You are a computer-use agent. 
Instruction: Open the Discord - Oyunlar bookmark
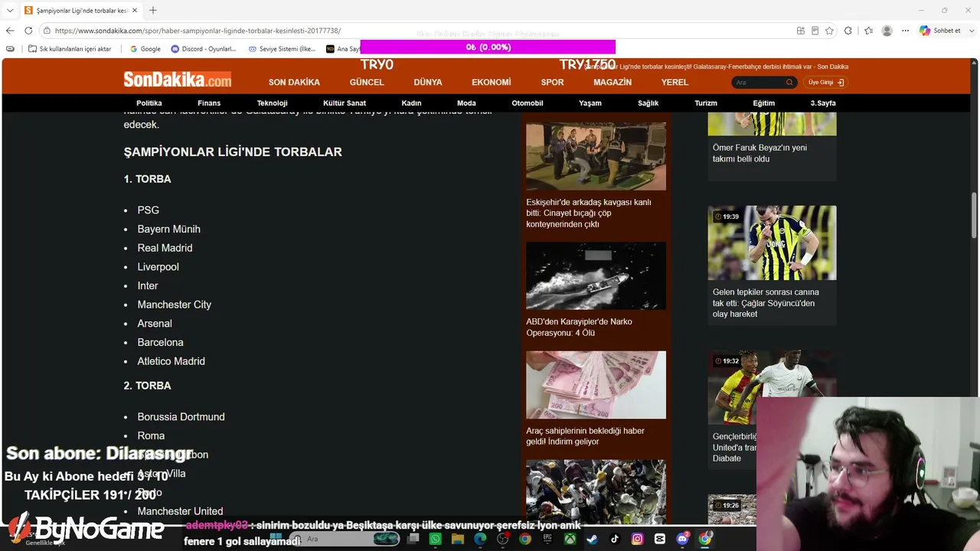point(203,49)
